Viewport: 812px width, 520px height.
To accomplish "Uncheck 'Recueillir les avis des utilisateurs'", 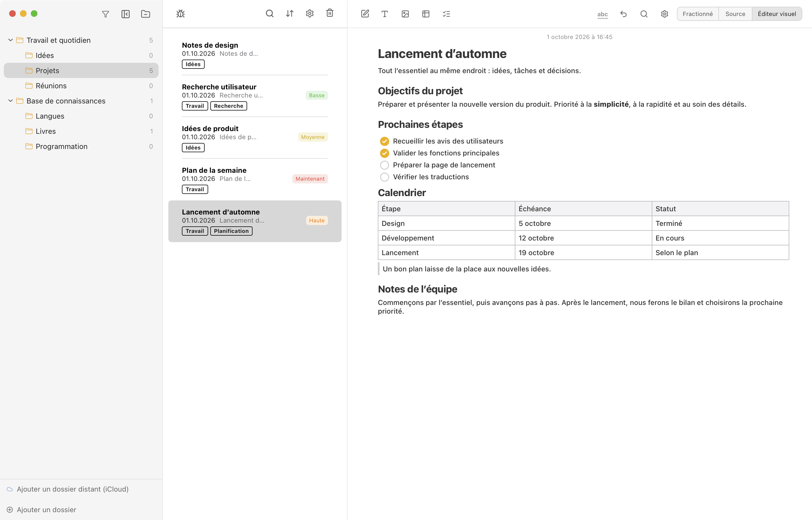I will (x=384, y=141).
